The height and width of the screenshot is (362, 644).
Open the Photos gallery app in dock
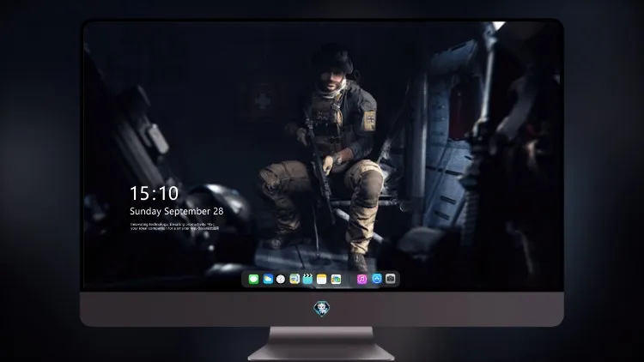pos(336,279)
